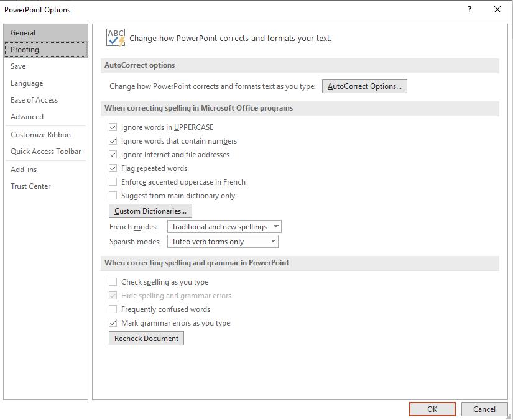This screenshot has width=513, height=420.
Task: Check Suggest from main dictionary only
Action: pos(113,196)
